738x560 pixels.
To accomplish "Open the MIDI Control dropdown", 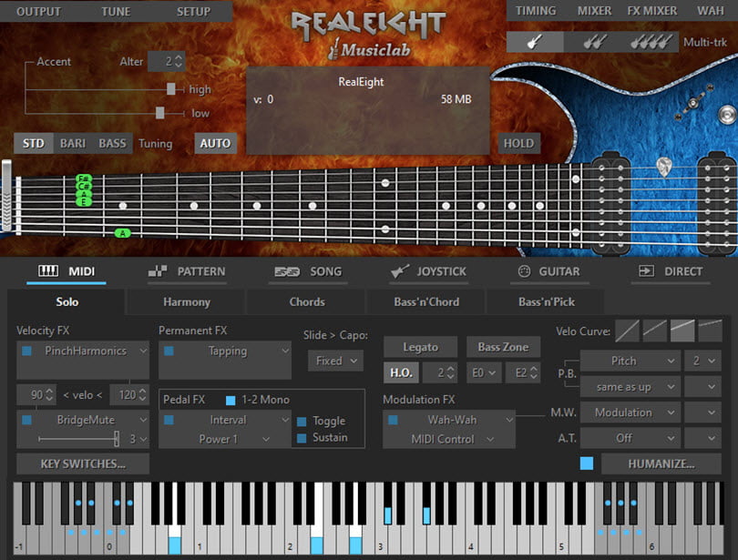I will (x=452, y=439).
